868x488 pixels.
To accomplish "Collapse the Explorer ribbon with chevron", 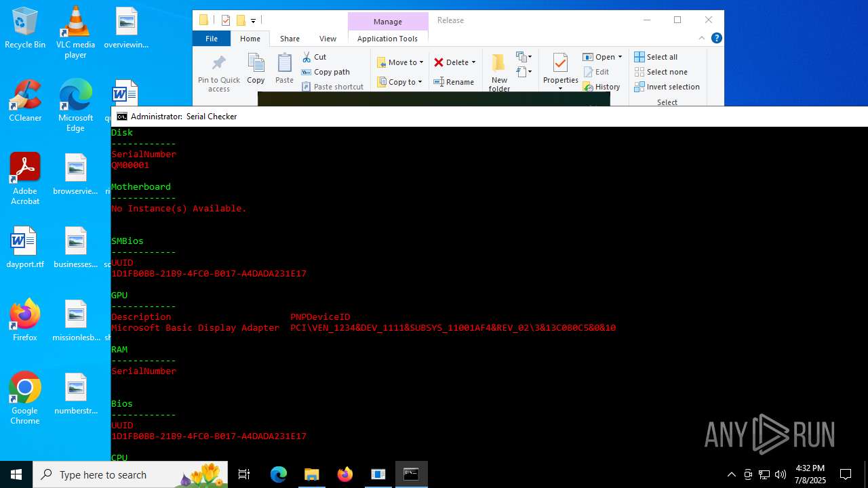I will point(702,38).
